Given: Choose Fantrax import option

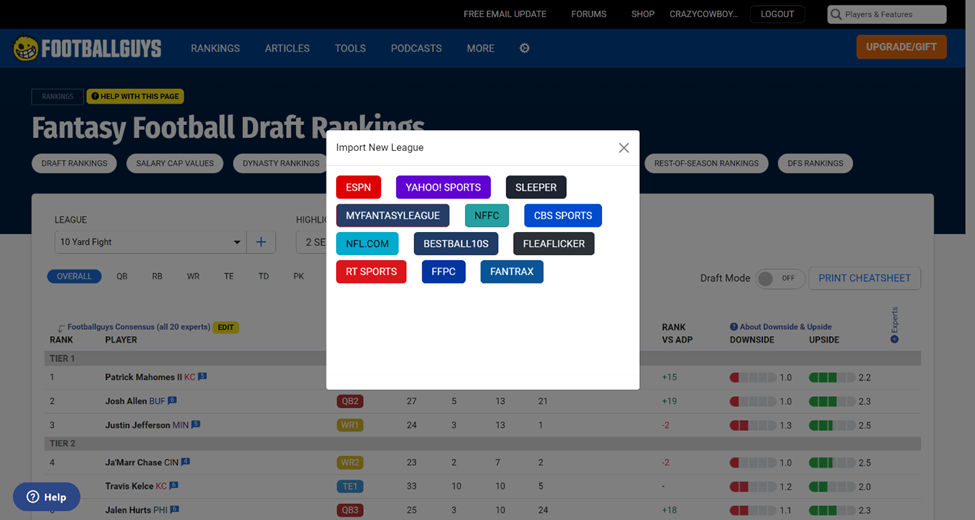Looking at the screenshot, I should 512,271.
